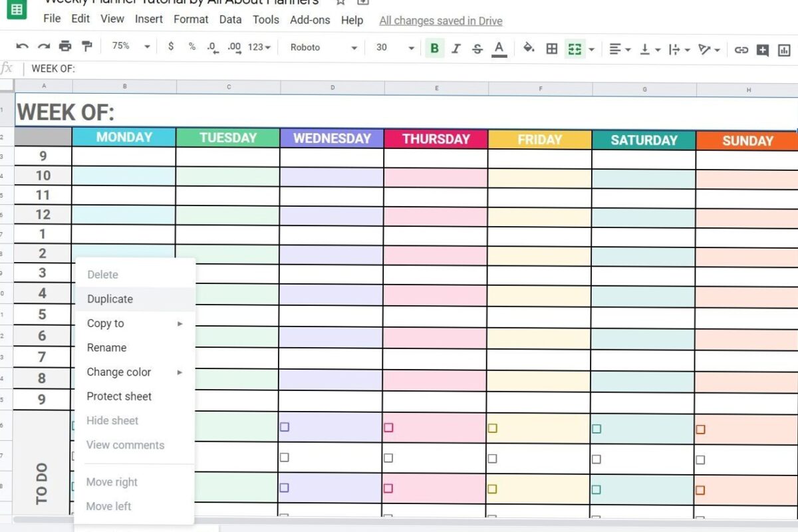Click the Insert comment icon

763,48
